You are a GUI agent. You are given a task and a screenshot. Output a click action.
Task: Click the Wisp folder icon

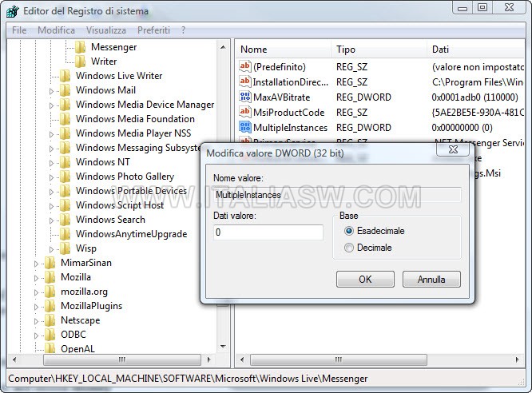point(65,248)
